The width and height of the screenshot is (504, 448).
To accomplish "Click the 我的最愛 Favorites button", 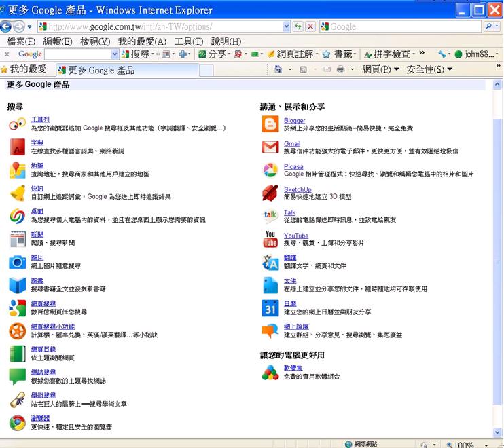I will click(24, 69).
